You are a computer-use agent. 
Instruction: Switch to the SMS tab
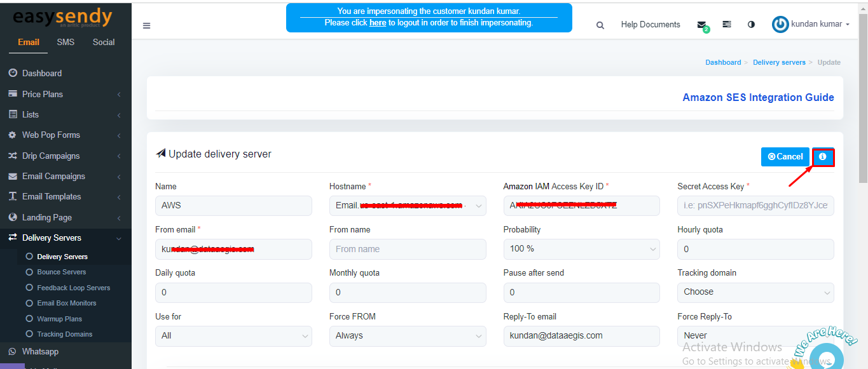pyautogui.click(x=65, y=42)
